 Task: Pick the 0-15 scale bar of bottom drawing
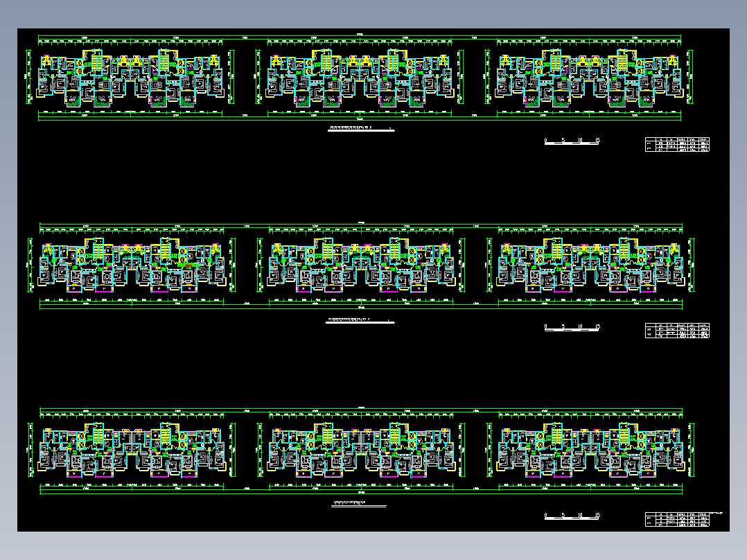coord(572,516)
